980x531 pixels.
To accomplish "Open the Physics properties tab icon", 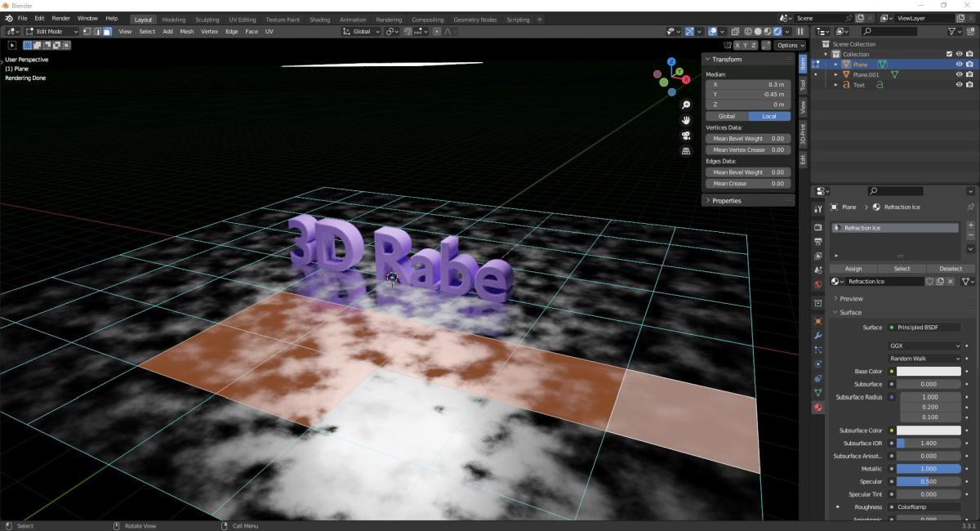I will coord(817,364).
